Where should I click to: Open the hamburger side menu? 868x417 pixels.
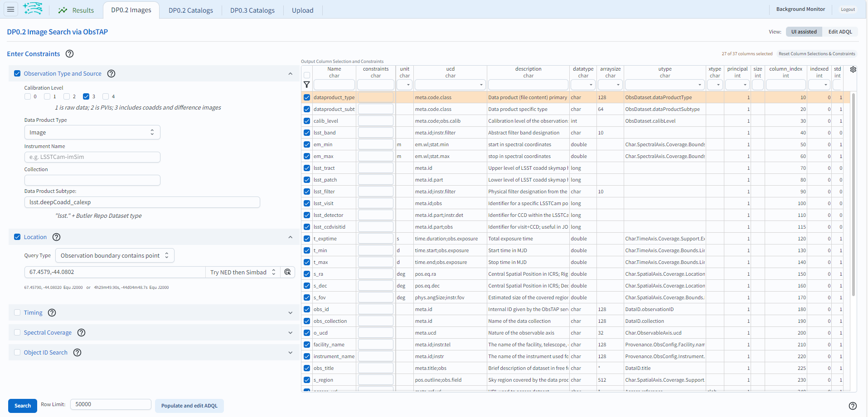pos(10,9)
